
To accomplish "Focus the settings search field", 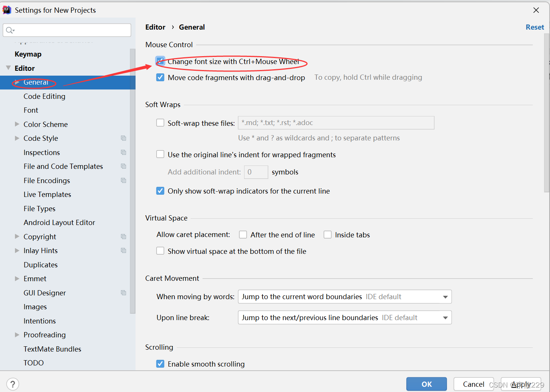I will coord(67,30).
